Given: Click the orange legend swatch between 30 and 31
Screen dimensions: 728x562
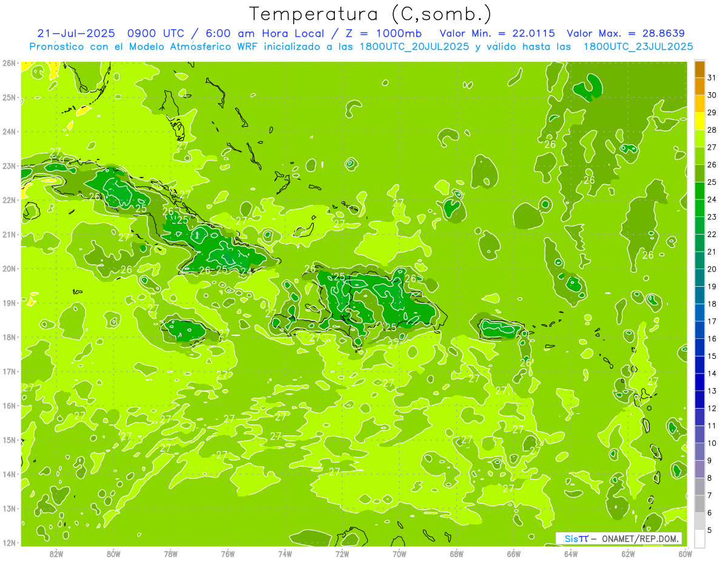Looking at the screenshot, I should pos(699,85).
